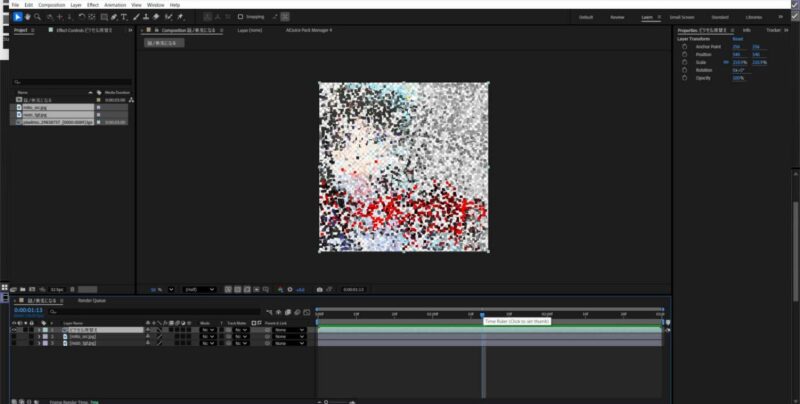800x404 pixels.
Task: Click the Reset Exposure icon in viewer
Action: click(290, 289)
